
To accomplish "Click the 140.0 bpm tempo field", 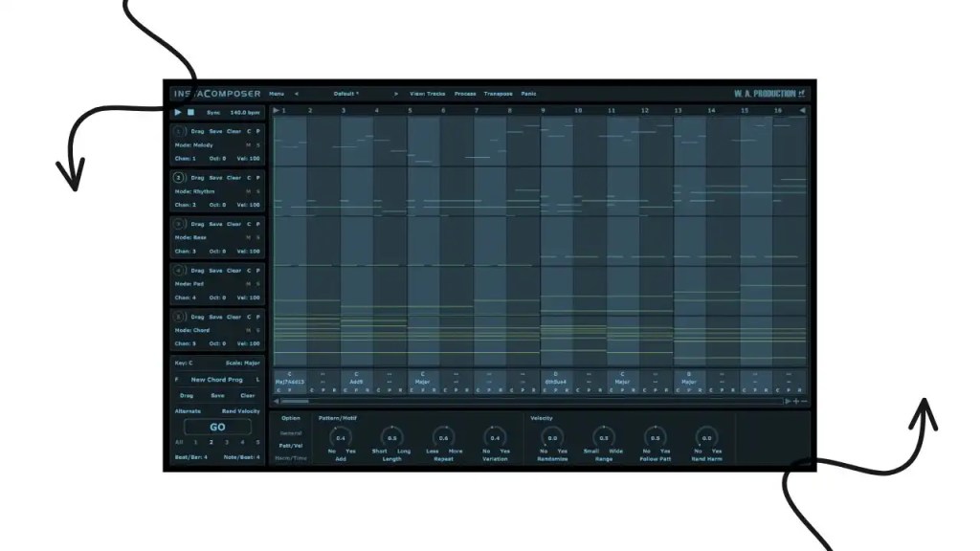I will (x=244, y=113).
